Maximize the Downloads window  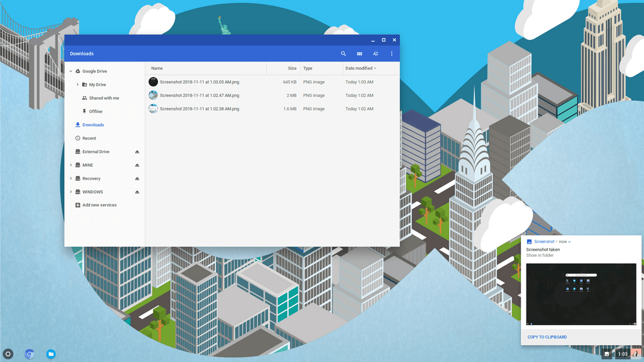(384, 40)
